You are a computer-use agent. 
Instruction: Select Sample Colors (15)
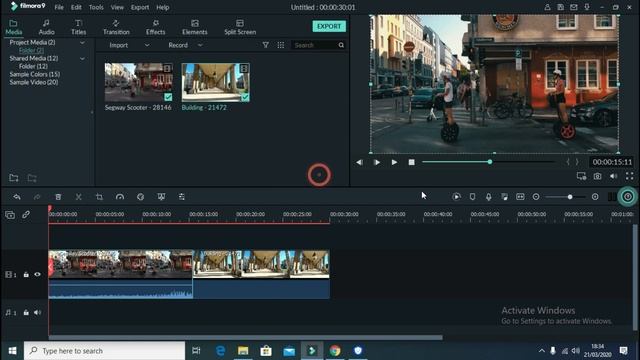35,74
